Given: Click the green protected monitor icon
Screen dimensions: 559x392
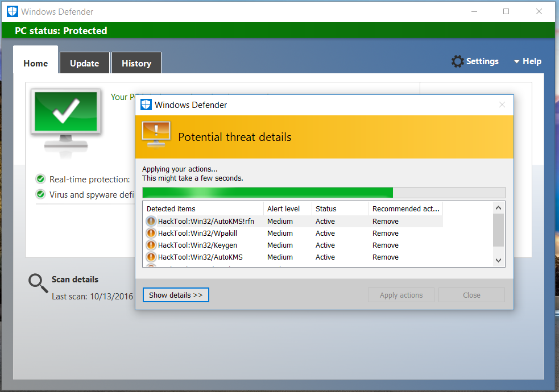Looking at the screenshot, I should pyautogui.click(x=66, y=116).
